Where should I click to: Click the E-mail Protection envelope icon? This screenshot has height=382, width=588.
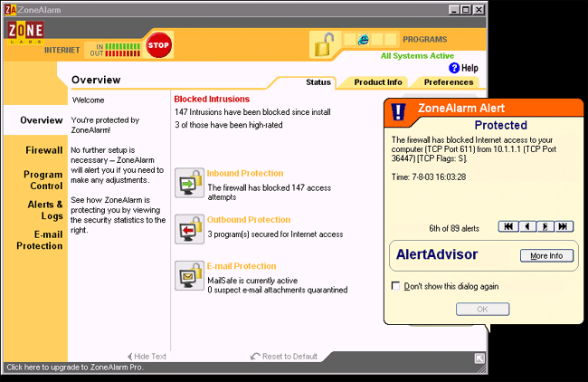tap(189, 276)
